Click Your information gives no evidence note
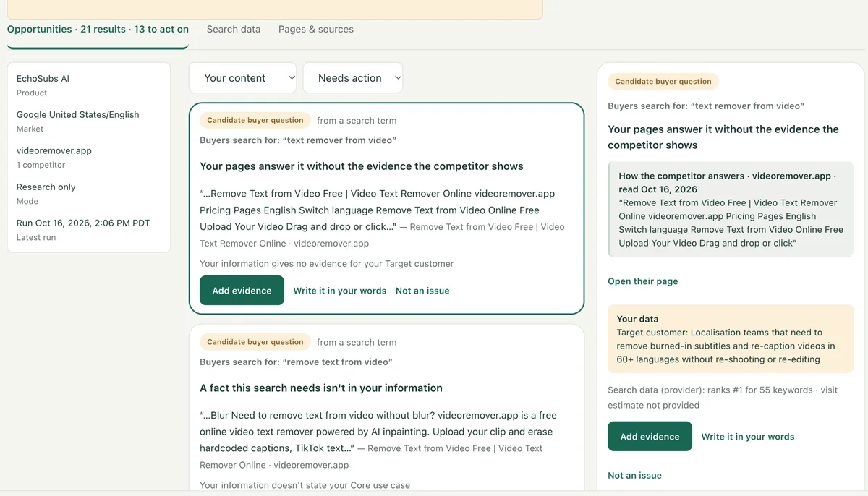The height and width of the screenshot is (496, 868). click(327, 264)
